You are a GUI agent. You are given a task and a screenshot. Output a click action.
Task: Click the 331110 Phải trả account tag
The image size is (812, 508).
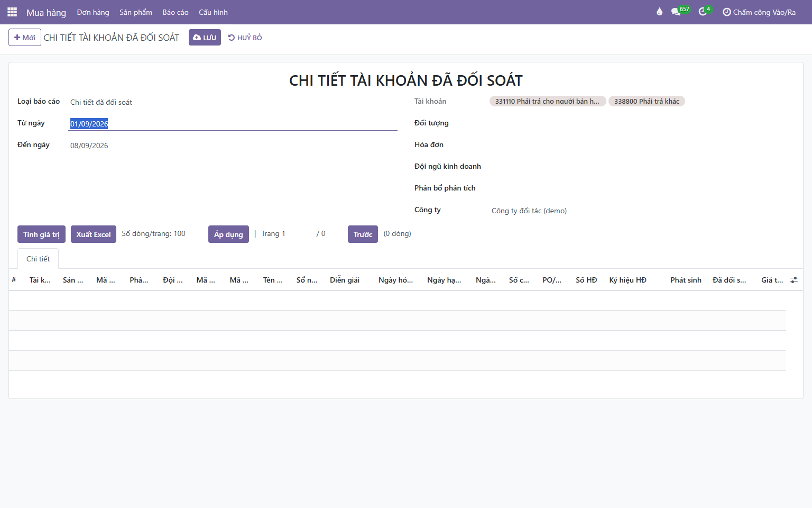tap(547, 101)
